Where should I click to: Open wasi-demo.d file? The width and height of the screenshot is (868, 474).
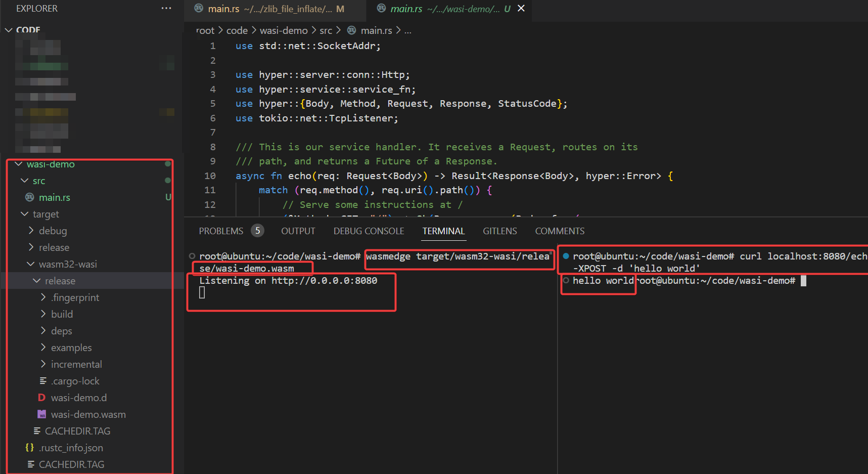(79, 398)
